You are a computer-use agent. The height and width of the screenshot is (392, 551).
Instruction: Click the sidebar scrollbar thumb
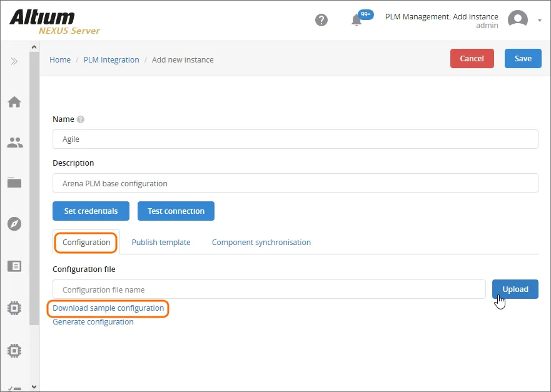[34, 189]
